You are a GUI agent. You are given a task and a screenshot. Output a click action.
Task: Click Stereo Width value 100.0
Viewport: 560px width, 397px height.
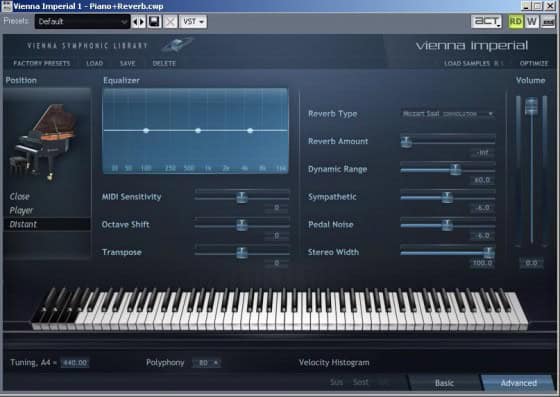(482, 263)
